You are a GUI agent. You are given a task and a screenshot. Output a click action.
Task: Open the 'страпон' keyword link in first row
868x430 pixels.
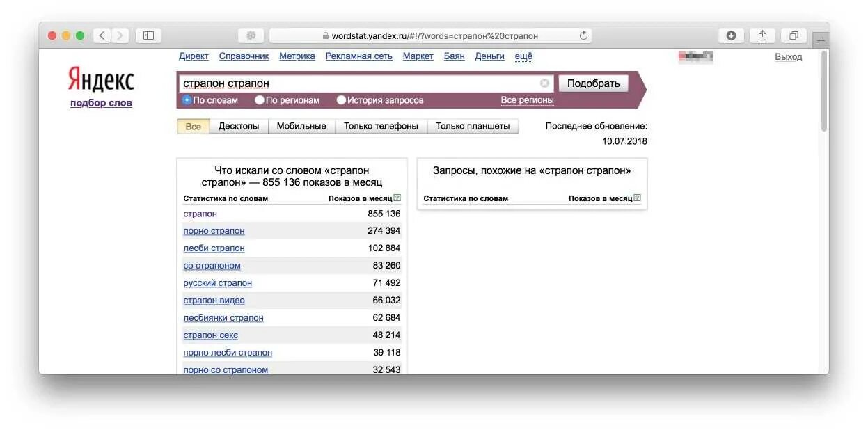click(x=200, y=214)
